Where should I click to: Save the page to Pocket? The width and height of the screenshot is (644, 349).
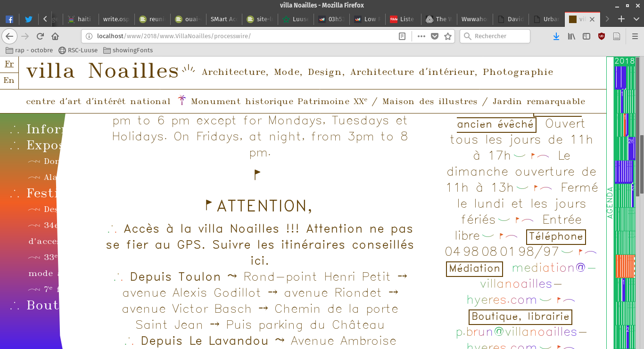coord(435,36)
